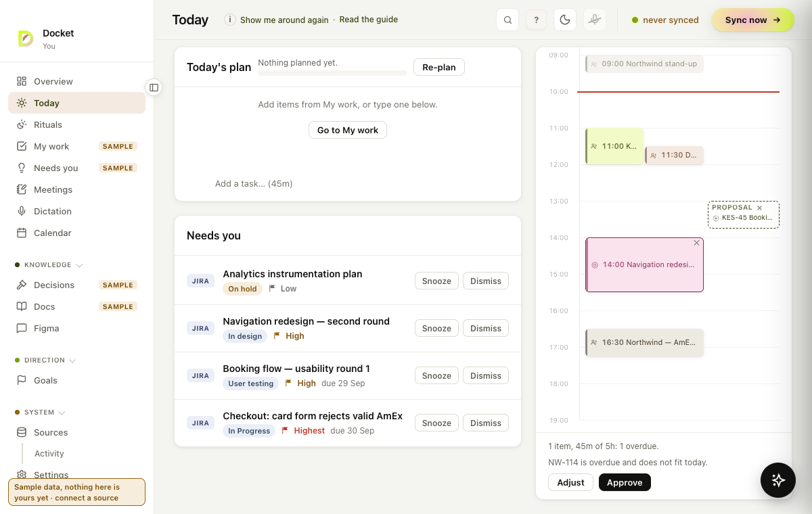Open the Rituals page
Screen dimensions: 812x514
[x=76, y=124]
